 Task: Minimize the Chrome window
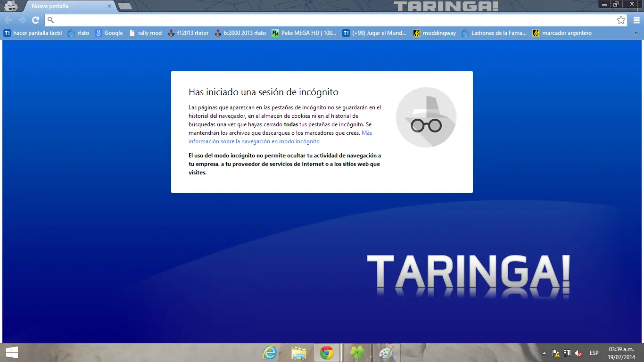tap(604, 4)
